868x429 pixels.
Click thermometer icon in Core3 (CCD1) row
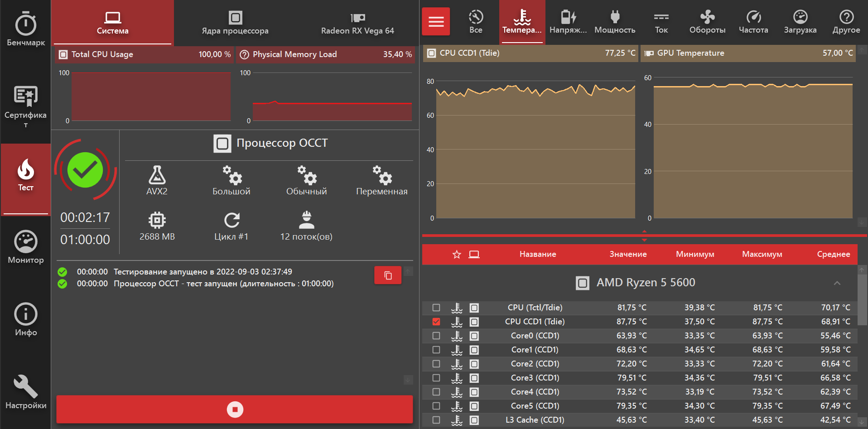[457, 378]
